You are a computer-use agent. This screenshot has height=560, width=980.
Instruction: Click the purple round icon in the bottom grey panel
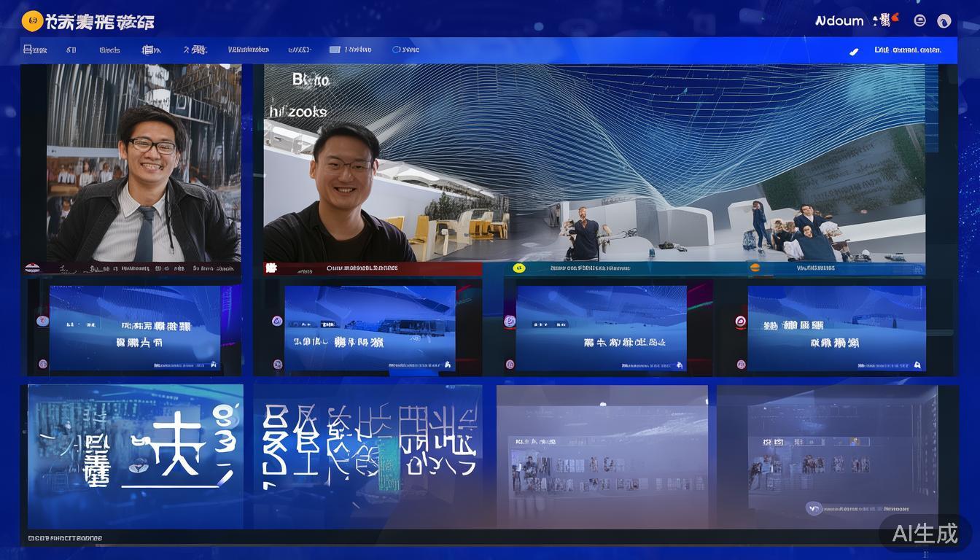tap(814, 507)
